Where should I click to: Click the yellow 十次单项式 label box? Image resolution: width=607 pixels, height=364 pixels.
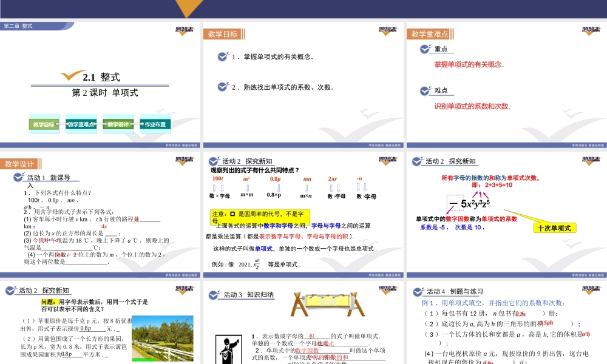(x=555, y=228)
